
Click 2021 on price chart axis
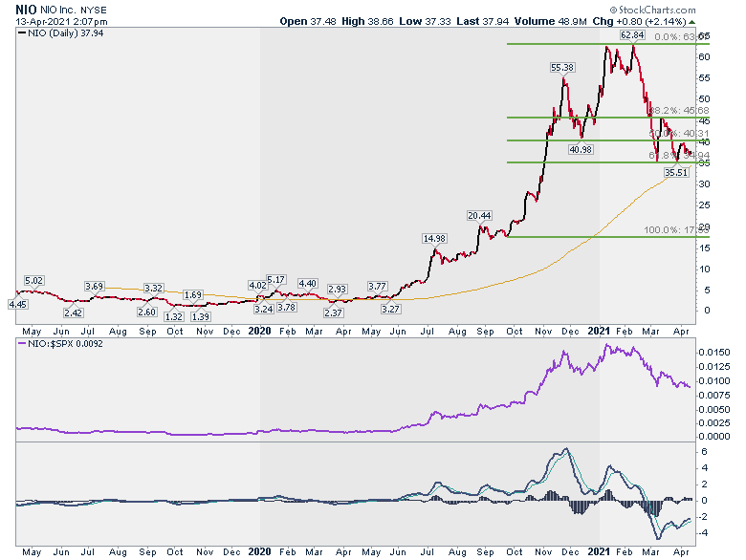(599, 331)
